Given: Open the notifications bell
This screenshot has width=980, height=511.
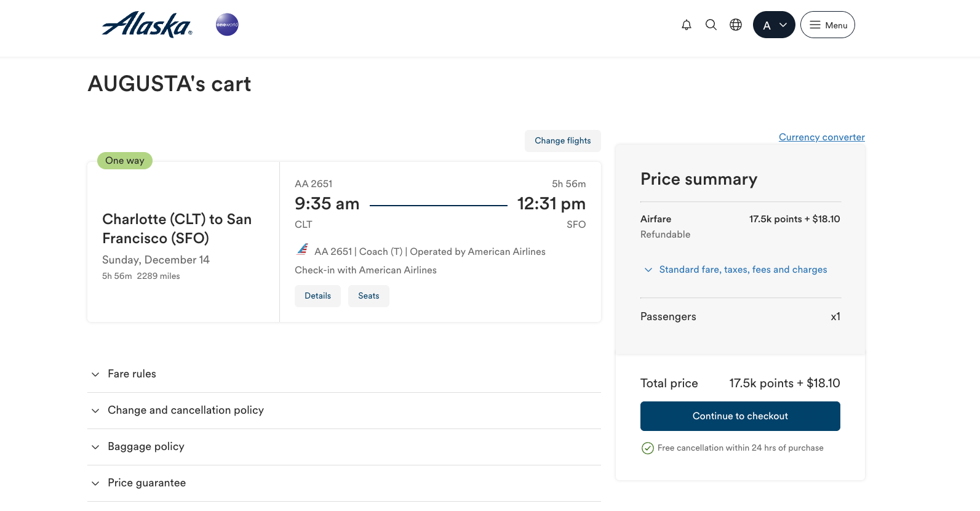Looking at the screenshot, I should point(687,25).
